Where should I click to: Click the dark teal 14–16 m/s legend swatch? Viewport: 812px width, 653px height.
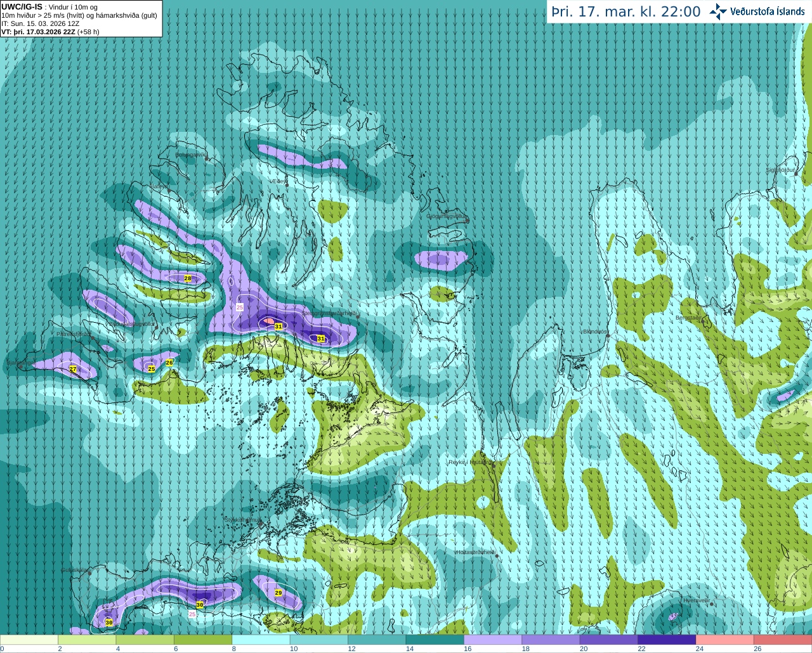[x=435, y=640]
